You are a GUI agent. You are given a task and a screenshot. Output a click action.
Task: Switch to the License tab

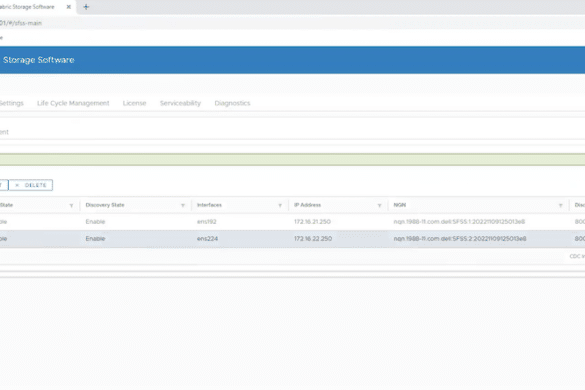click(x=134, y=103)
